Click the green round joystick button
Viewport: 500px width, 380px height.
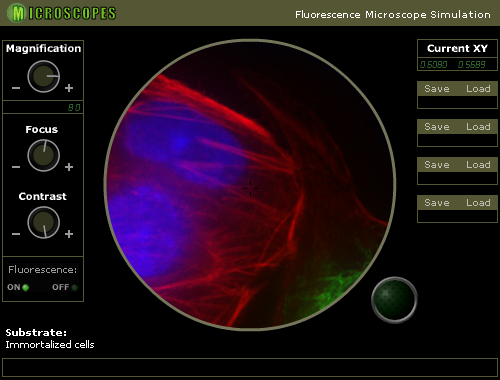(394, 300)
